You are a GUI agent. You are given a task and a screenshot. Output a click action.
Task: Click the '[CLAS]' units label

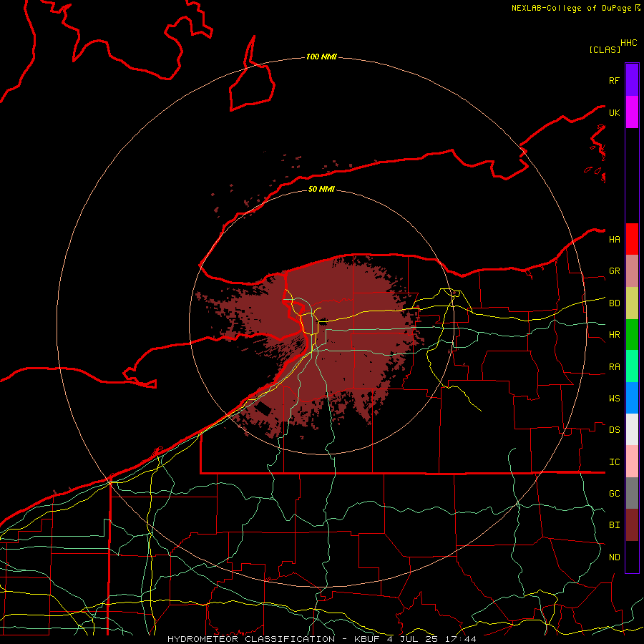click(605, 49)
